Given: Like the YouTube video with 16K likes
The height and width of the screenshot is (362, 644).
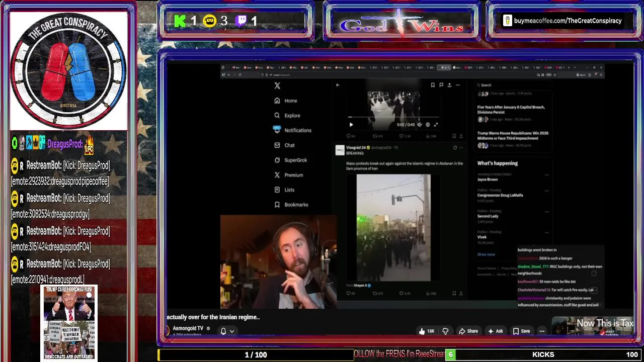Looking at the screenshot, I should (427, 331).
